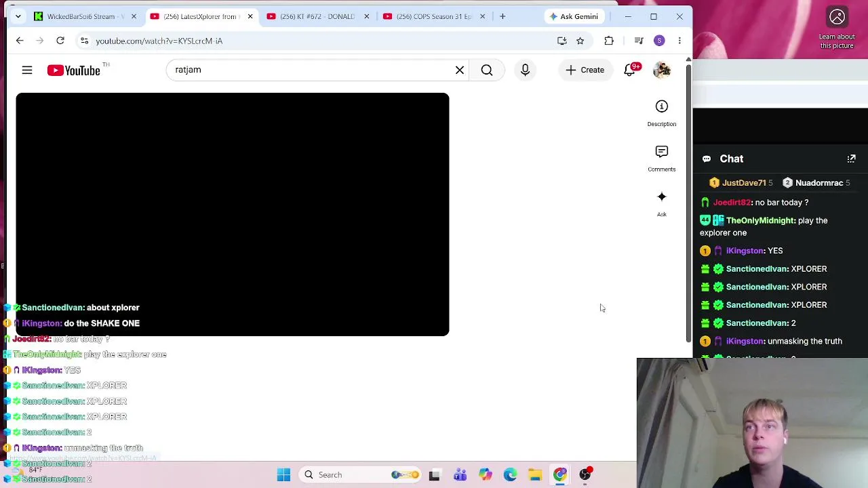Image resolution: width=868 pixels, height=488 pixels.
Task: Open YouTube notifications bell
Action: [630, 70]
